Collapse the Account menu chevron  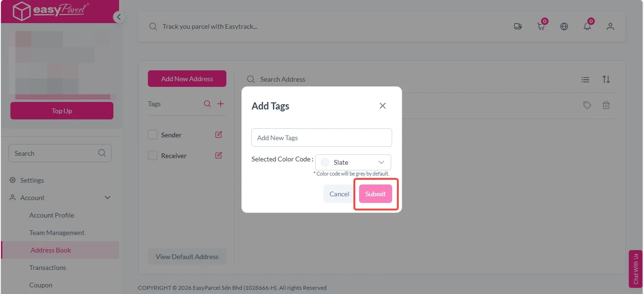click(107, 198)
